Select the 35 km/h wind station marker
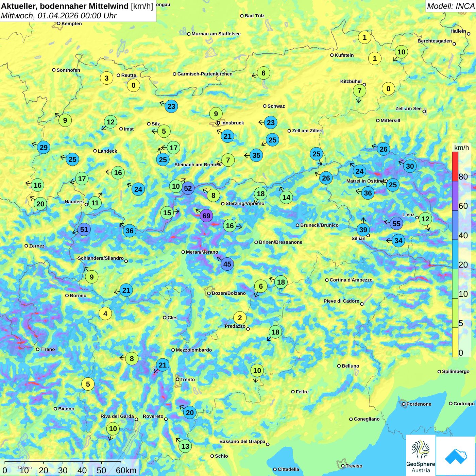The image size is (476, 476). [x=256, y=155]
